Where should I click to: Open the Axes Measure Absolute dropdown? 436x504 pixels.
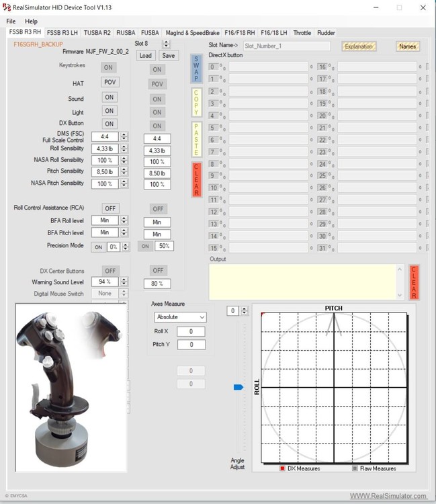point(180,317)
